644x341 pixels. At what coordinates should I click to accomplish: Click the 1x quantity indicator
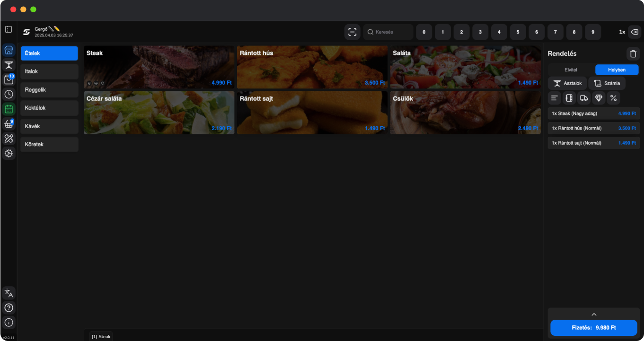pyautogui.click(x=622, y=32)
